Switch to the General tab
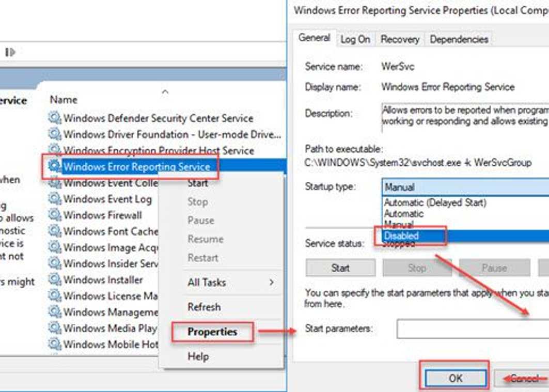 315,38
